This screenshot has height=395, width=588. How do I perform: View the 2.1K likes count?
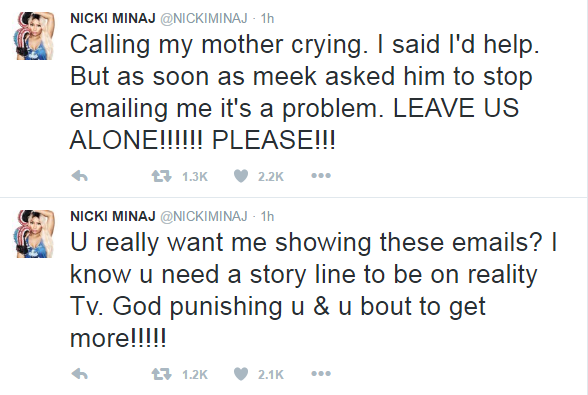pyautogui.click(x=271, y=374)
